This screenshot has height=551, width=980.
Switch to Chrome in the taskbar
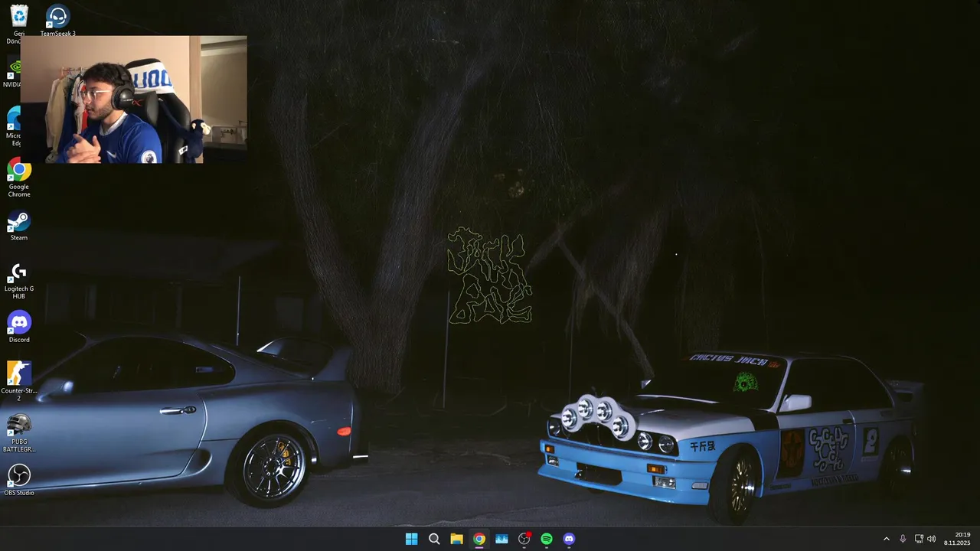click(479, 539)
